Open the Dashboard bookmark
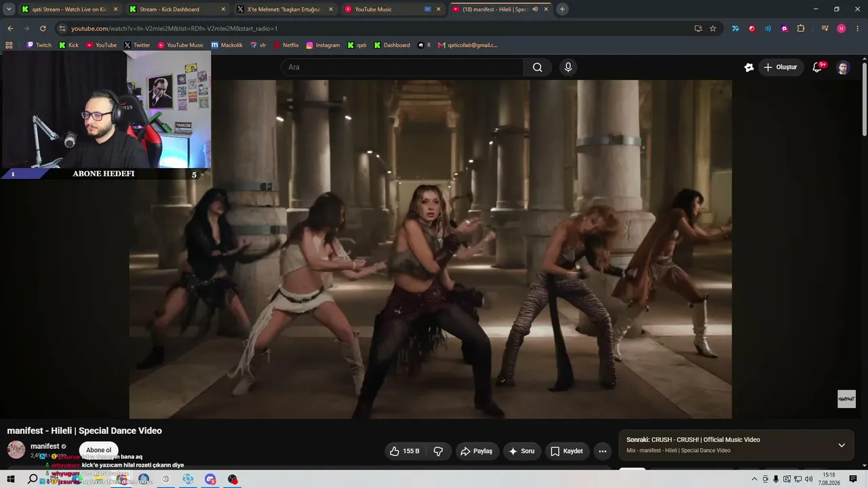 [392, 45]
